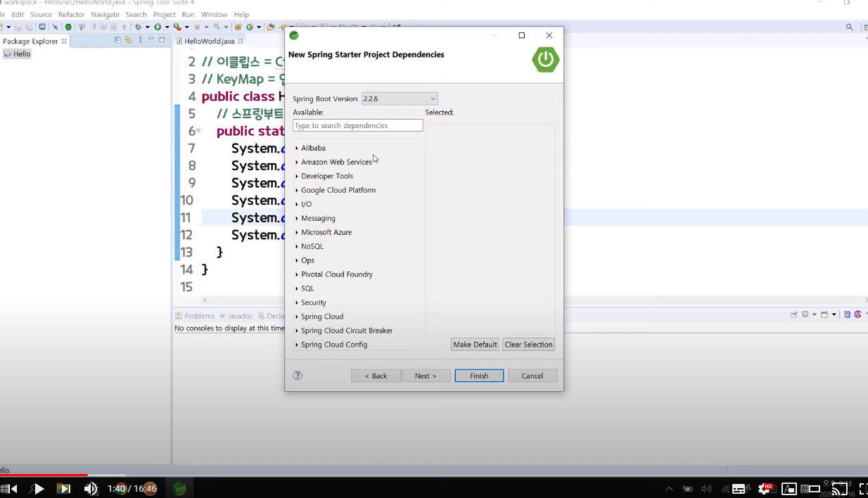Click the Clear Selection button
The height and width of the screenshot is (498, 868).
point(528,345)
